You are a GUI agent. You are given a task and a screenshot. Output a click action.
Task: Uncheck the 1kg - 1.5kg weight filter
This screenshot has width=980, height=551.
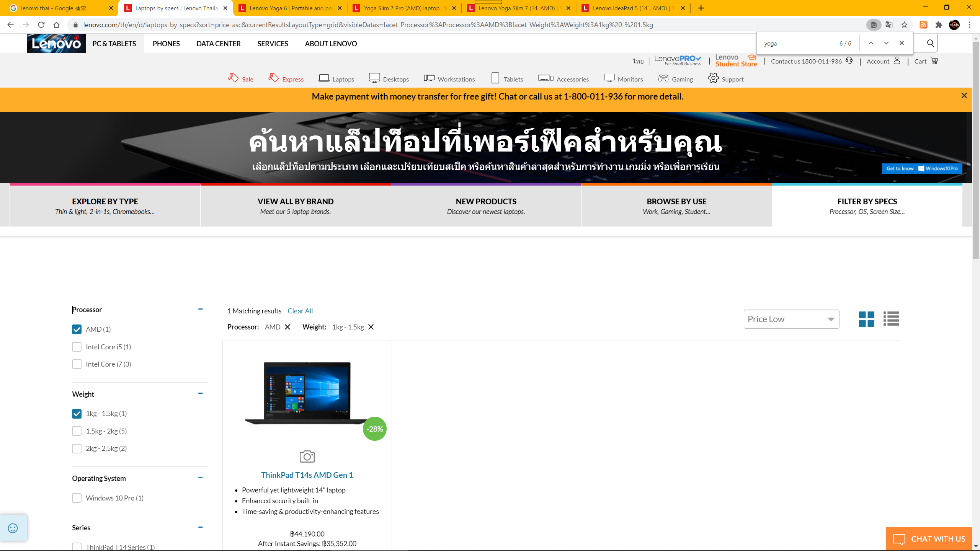[77, 414]
